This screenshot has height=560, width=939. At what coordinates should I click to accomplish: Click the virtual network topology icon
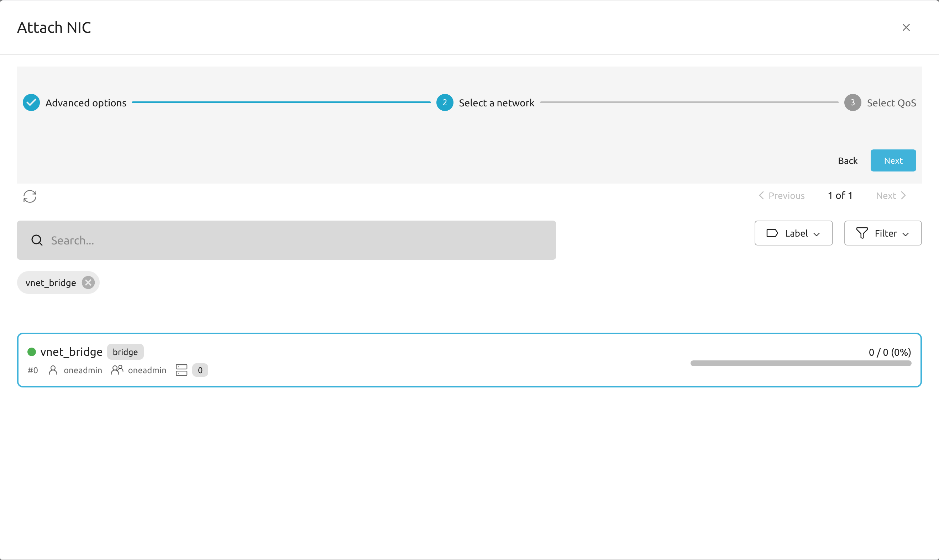pyautogui.click(x=182, y=370)
